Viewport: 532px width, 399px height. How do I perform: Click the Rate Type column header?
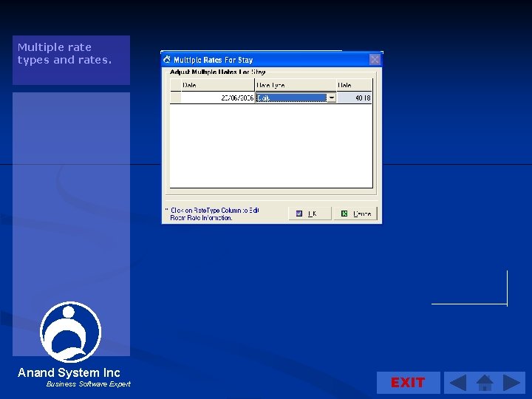(295, 85)
